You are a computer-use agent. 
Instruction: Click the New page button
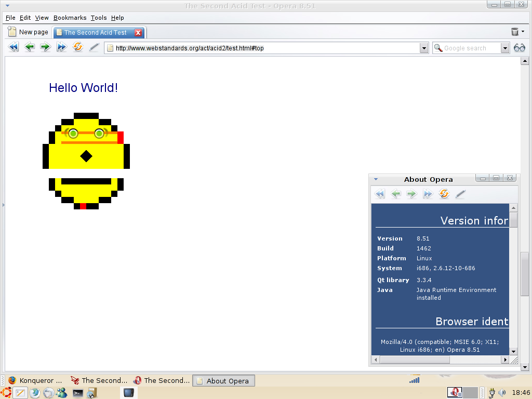pyautogui.click(x=28, y=32)
